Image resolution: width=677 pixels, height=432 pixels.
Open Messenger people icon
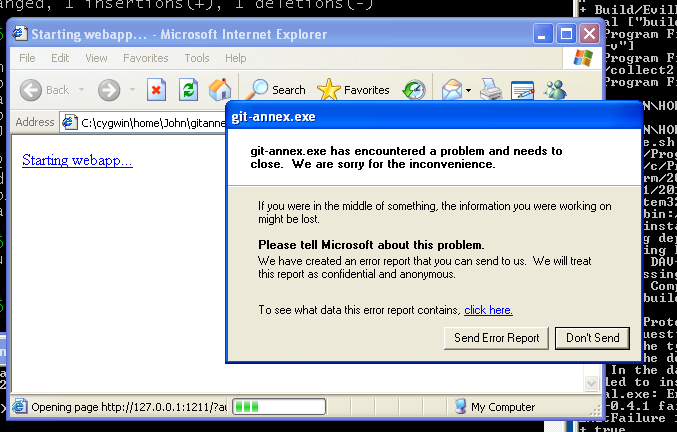pos(555,90)
